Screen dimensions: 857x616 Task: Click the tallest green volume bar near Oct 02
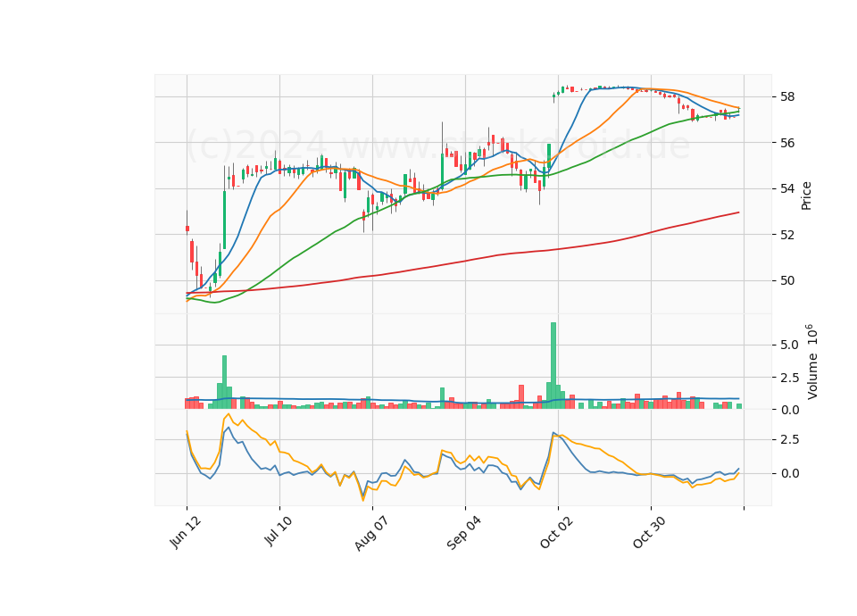553,366
